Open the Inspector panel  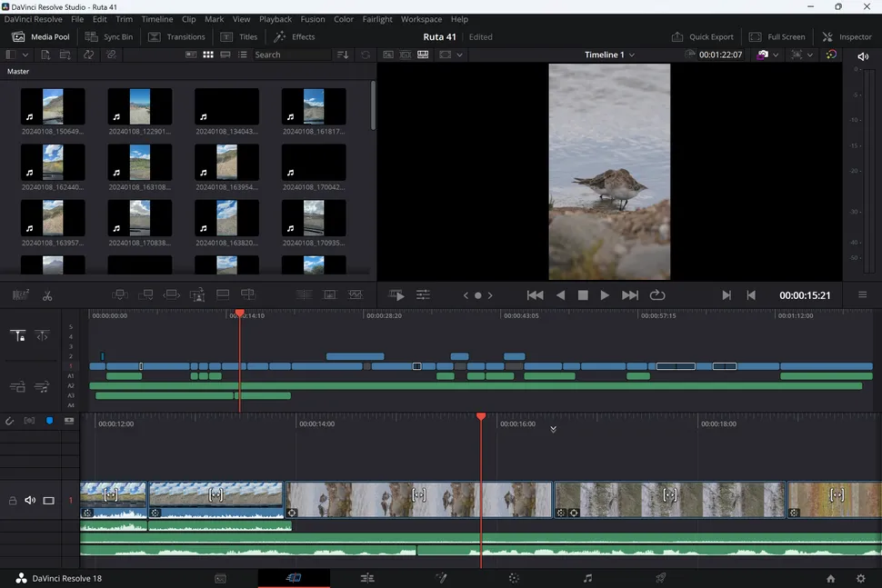coord(847,37)
